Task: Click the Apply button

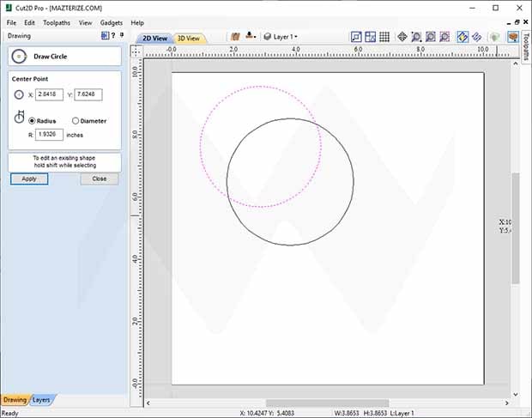Action: click(x=29, y=179)
